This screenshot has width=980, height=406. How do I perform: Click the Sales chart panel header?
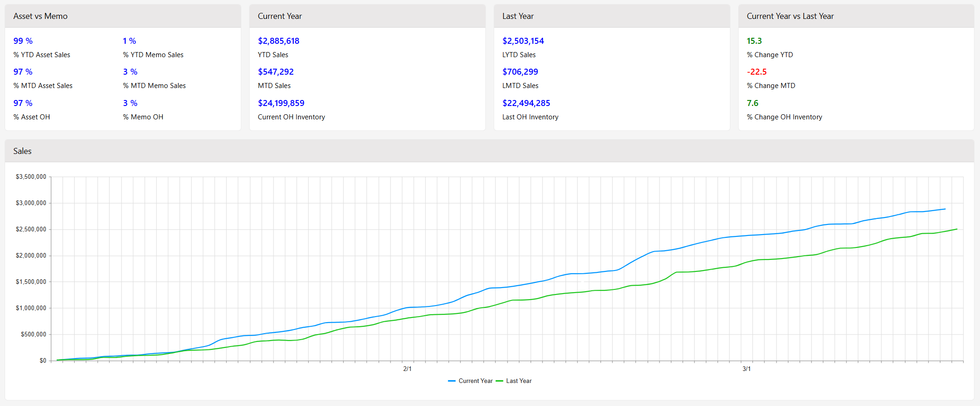coord(23,151)
